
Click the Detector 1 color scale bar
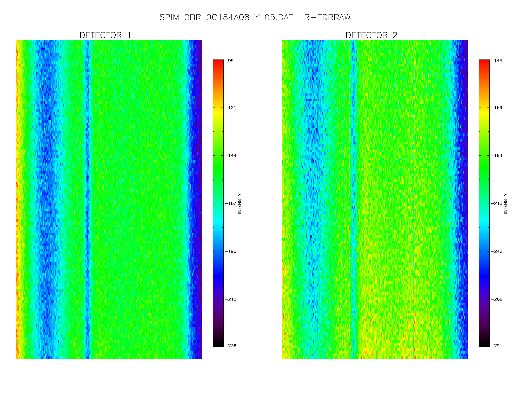(x=218, y=203)
